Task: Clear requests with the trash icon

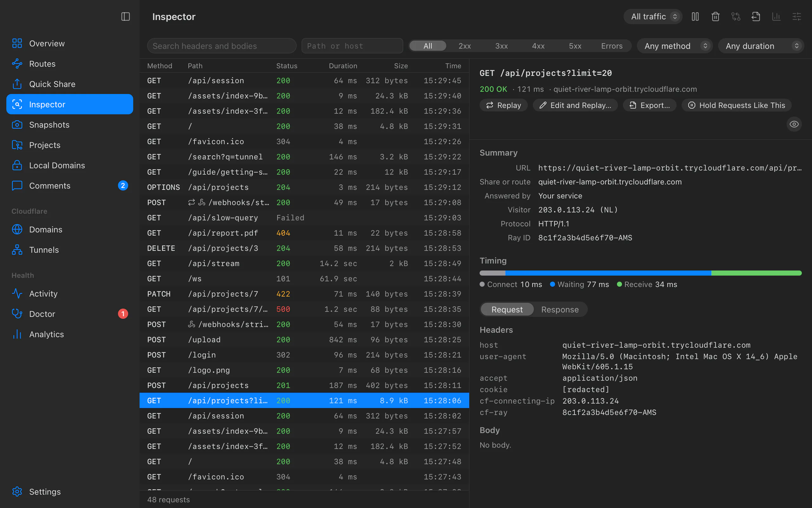Action: (715, 17)
